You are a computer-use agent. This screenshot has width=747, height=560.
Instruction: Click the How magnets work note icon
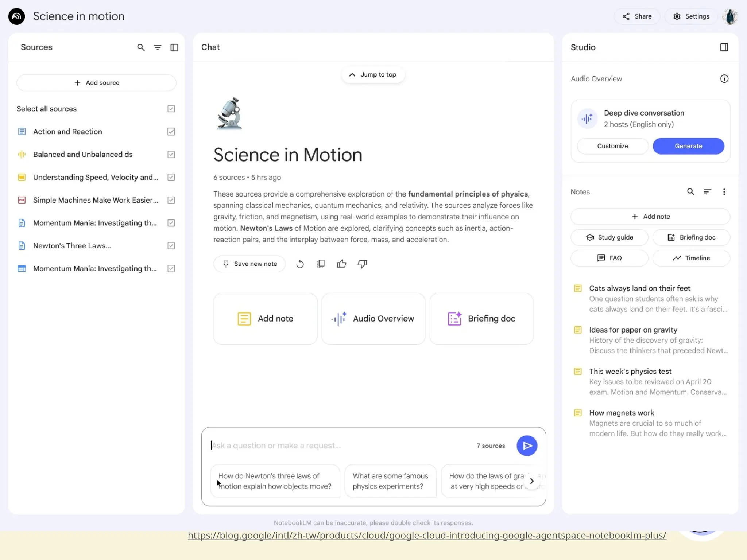tap(578, 413)
